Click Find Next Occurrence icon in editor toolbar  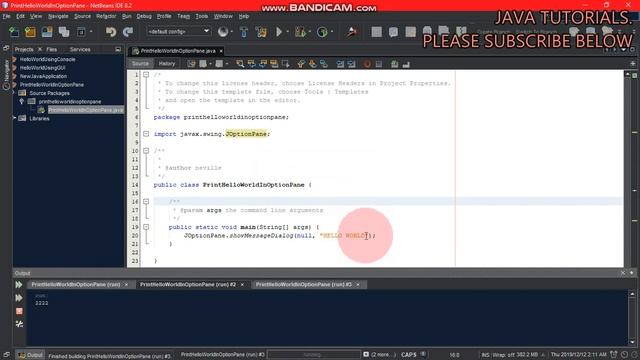263,64
